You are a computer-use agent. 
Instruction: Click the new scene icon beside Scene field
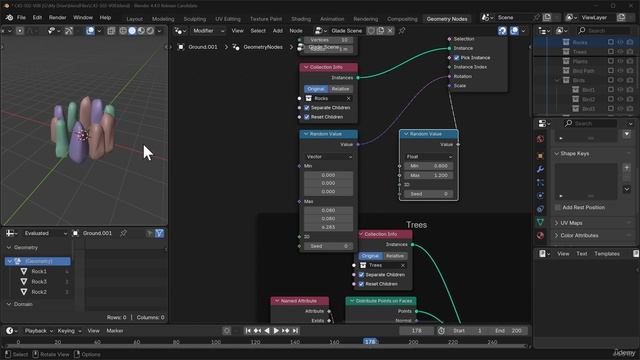tap(547, 18)
